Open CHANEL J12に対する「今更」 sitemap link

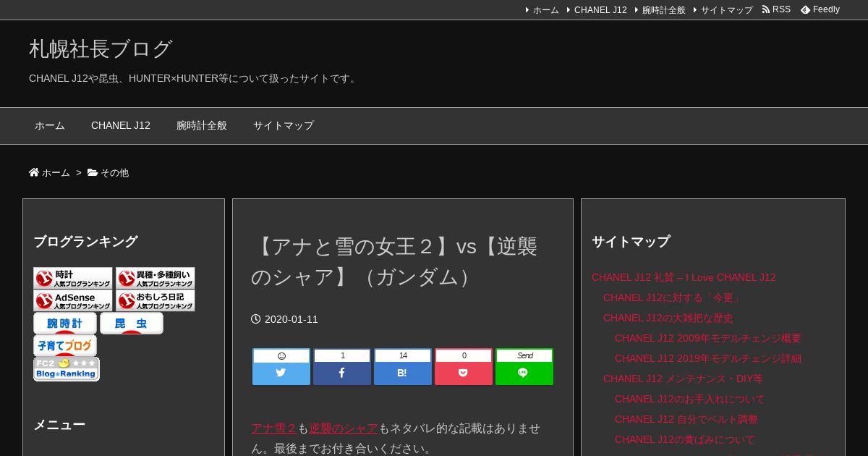pos(672,297)
